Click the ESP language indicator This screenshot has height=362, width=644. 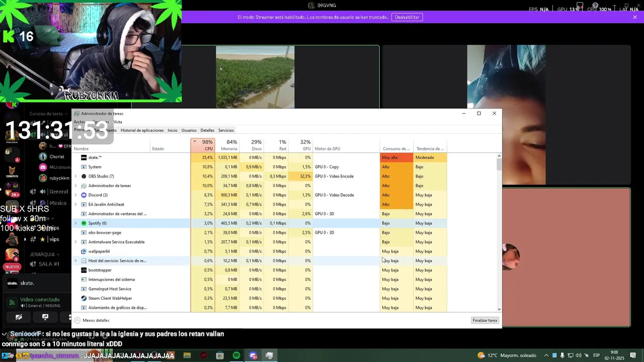(x=596, y=355)
